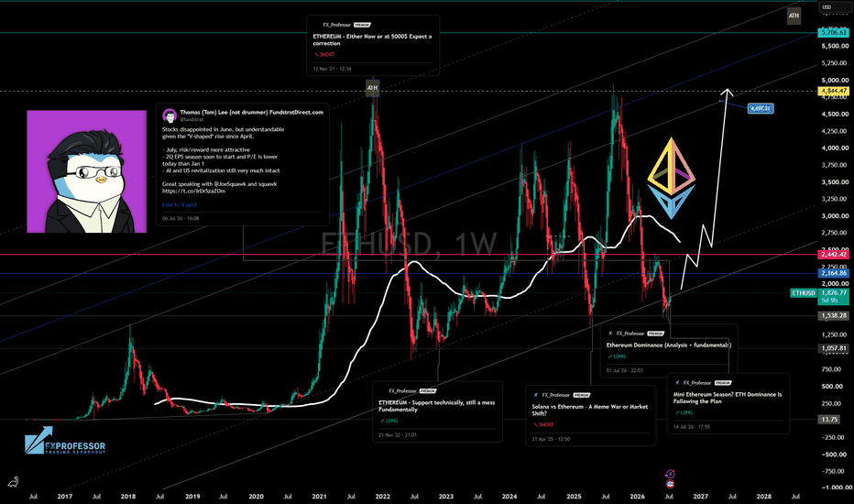Select the ATH label above the 2021 peak
The image size is (854, 504).
[372, 87]
